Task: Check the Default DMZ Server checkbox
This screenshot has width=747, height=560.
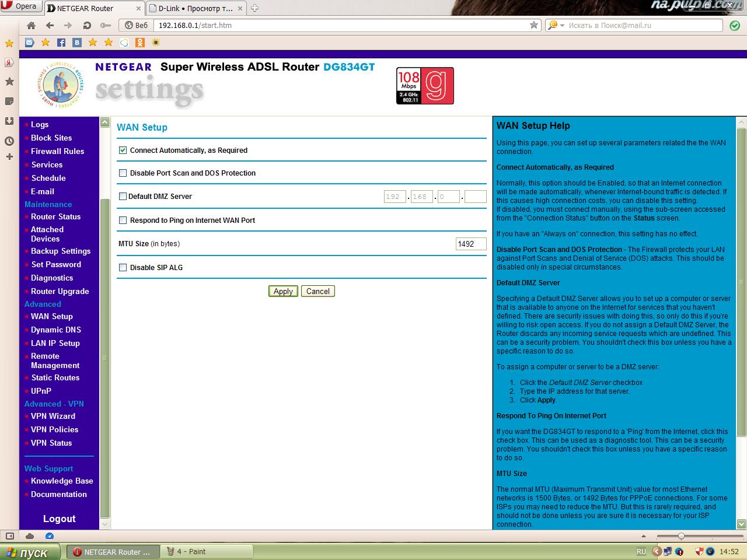Action: 123,196
